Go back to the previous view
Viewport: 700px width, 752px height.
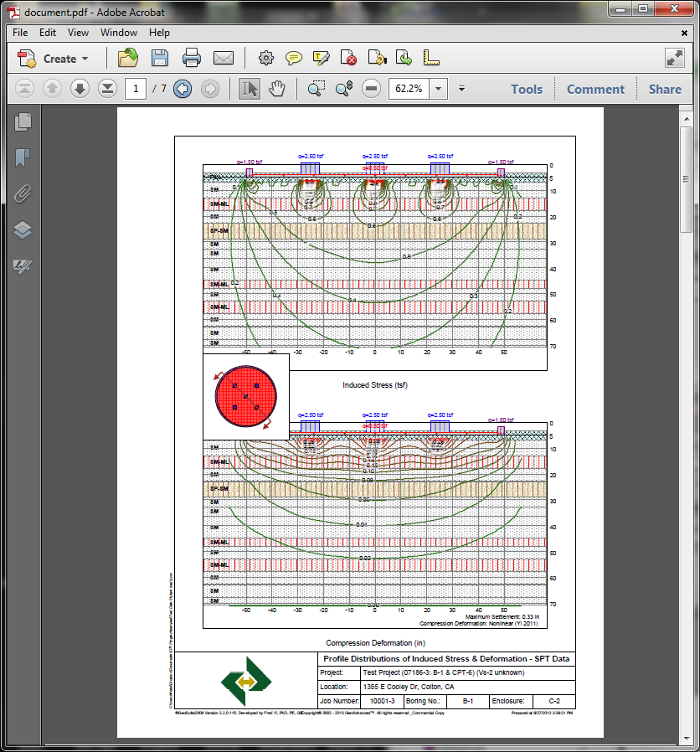tap(183, 89)
